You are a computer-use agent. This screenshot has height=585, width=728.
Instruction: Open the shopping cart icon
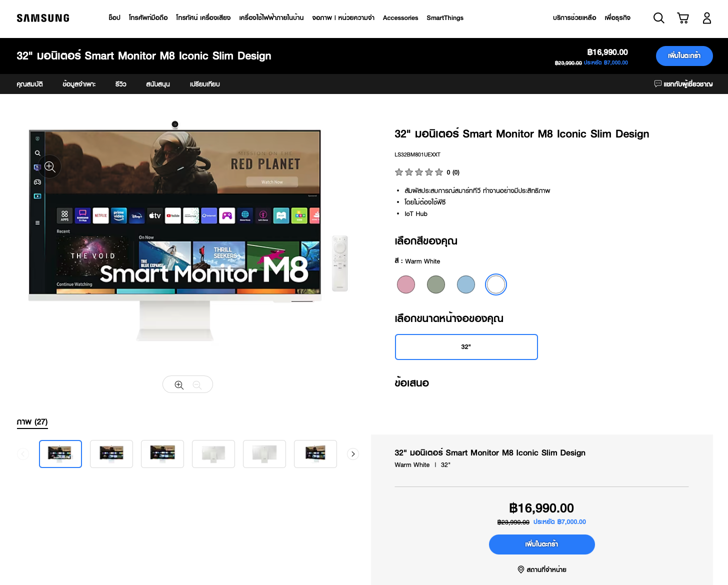(682, 18)
